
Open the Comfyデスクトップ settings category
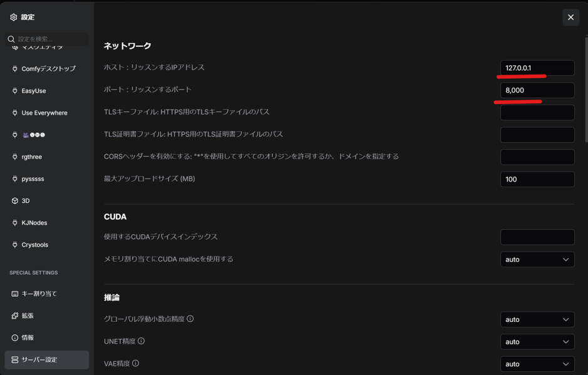point(48,69)
